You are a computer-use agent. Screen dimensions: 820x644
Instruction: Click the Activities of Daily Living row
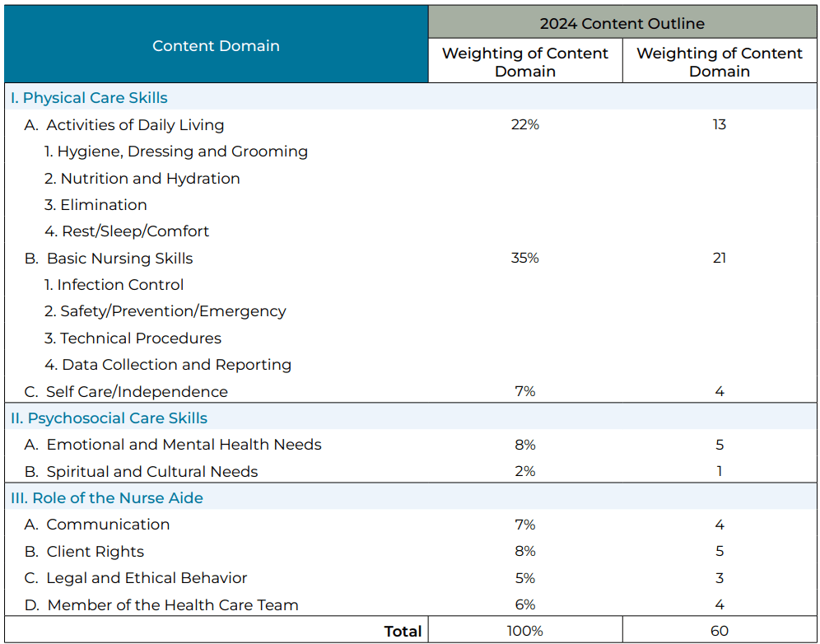pos(135,125)
